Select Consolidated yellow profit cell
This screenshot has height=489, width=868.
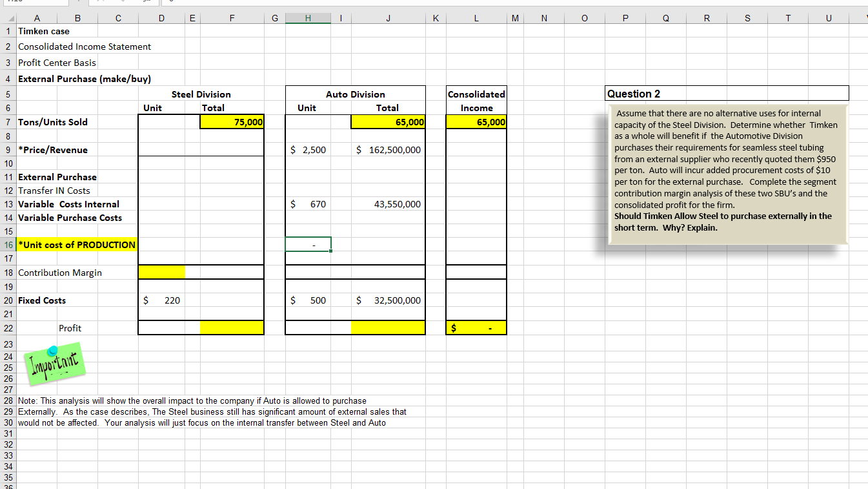[476, 328]
